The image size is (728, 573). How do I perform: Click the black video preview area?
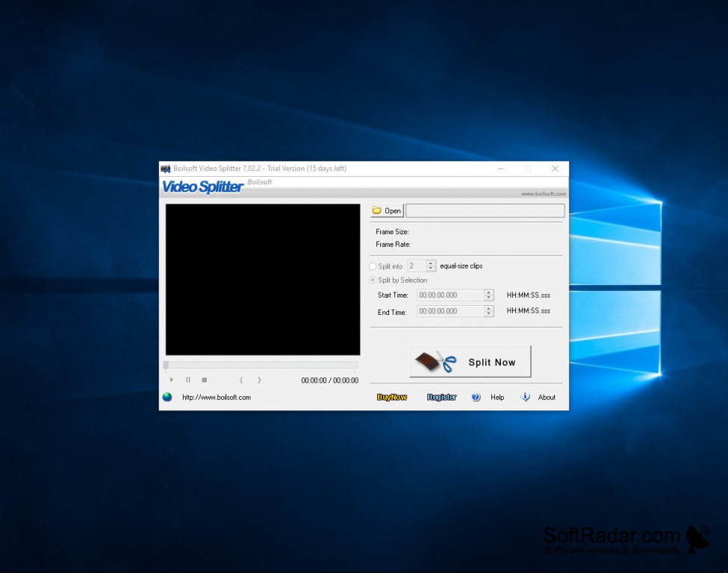point(263,279)
